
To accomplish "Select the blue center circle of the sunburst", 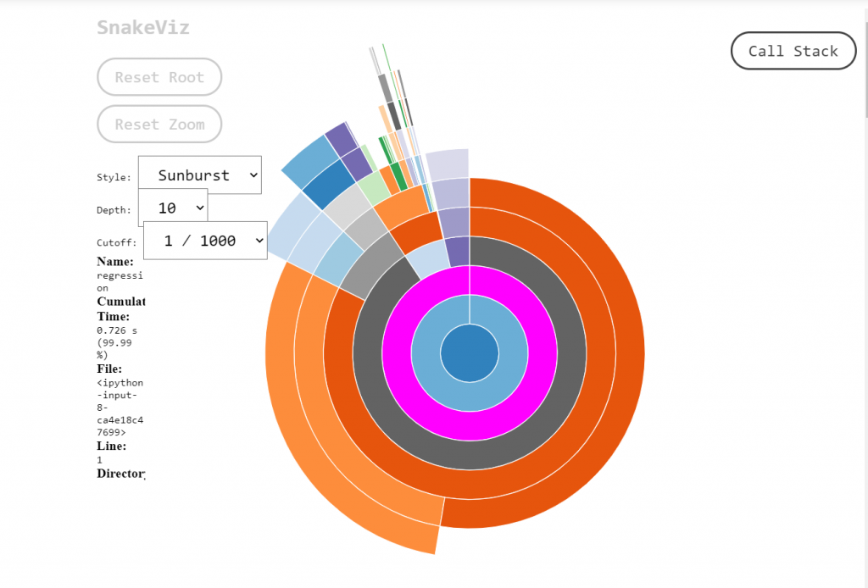I will tap(468, 355).
